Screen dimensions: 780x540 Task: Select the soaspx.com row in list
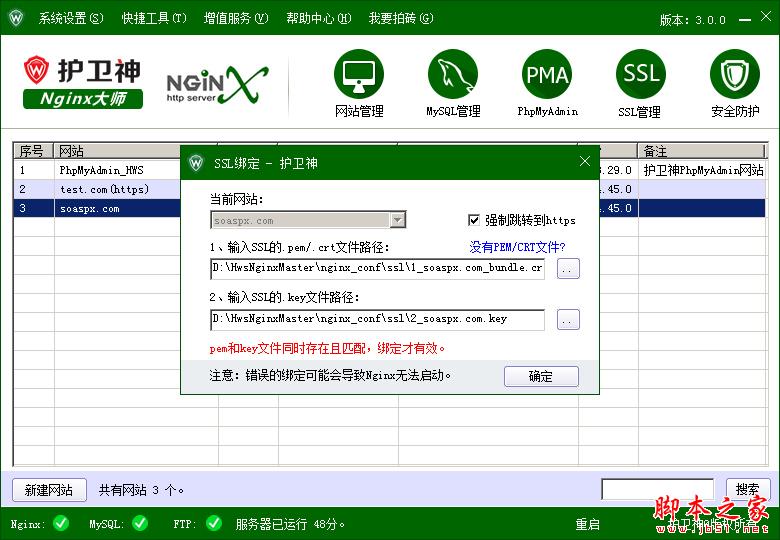click(97, 208)
